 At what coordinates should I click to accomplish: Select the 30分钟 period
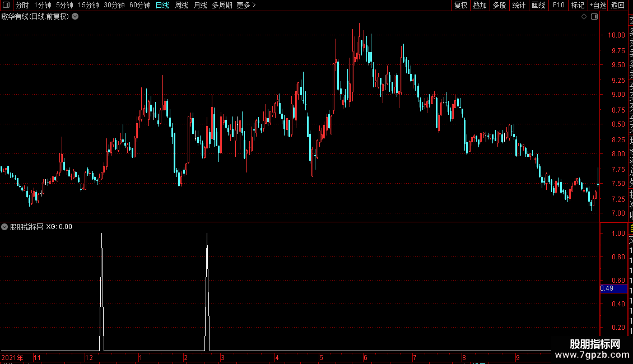[114, 5]
